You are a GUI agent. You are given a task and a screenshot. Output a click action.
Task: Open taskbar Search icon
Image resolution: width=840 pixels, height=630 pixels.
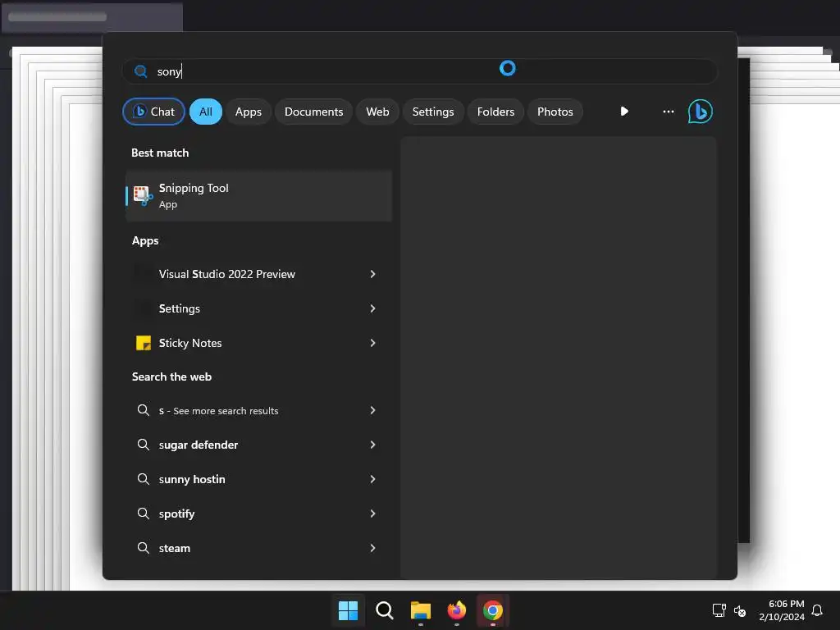pyautogui.click(x=384, y=610)
